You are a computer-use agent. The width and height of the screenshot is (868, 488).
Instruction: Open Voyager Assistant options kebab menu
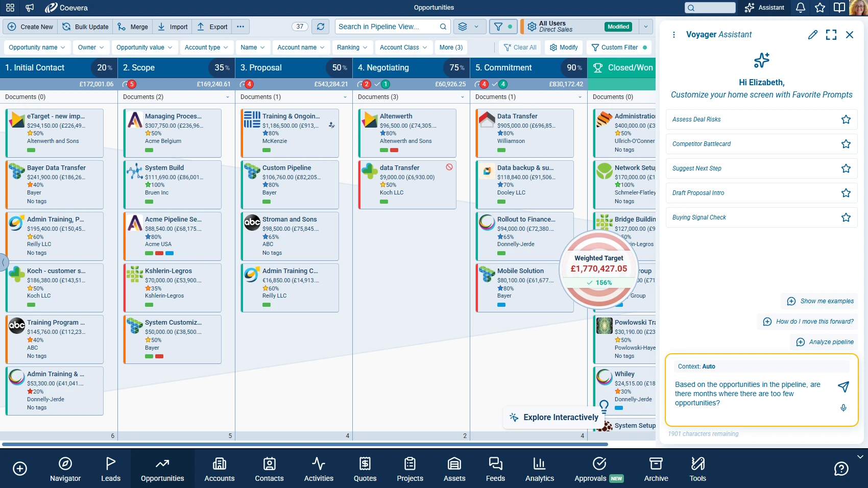pos(674,35)
